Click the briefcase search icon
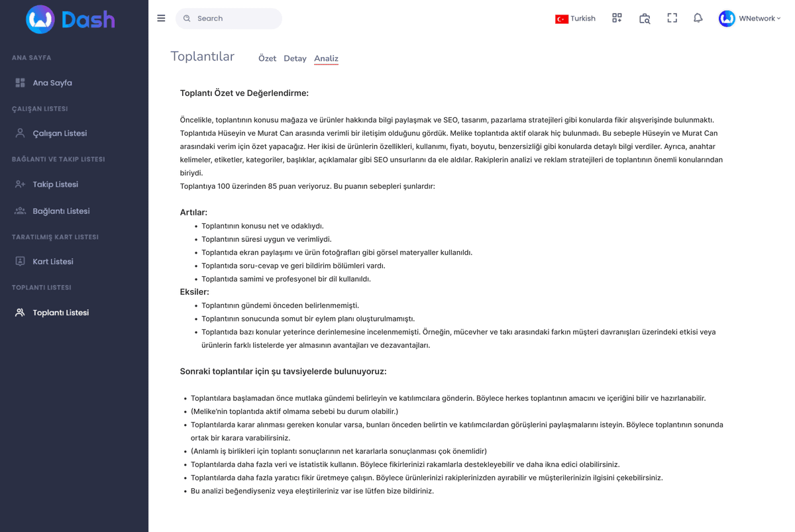The width and height of the screenshot is (795, 532). coord(645,19)
